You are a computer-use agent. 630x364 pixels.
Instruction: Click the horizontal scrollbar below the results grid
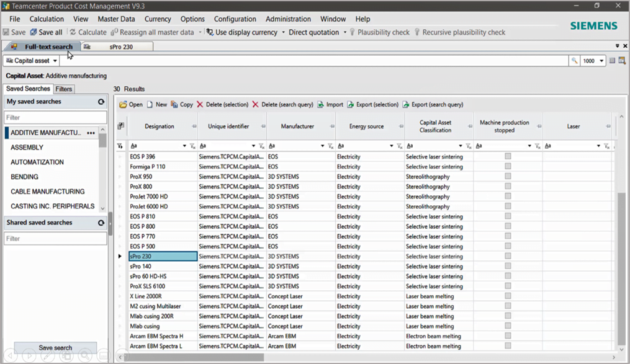click(x=194, y=357)
